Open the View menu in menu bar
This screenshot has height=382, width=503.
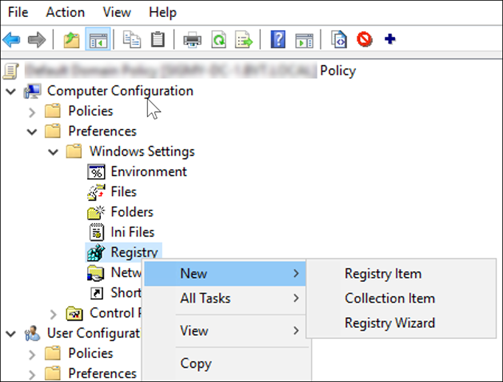pyautogui.click(x=117, y=12)
